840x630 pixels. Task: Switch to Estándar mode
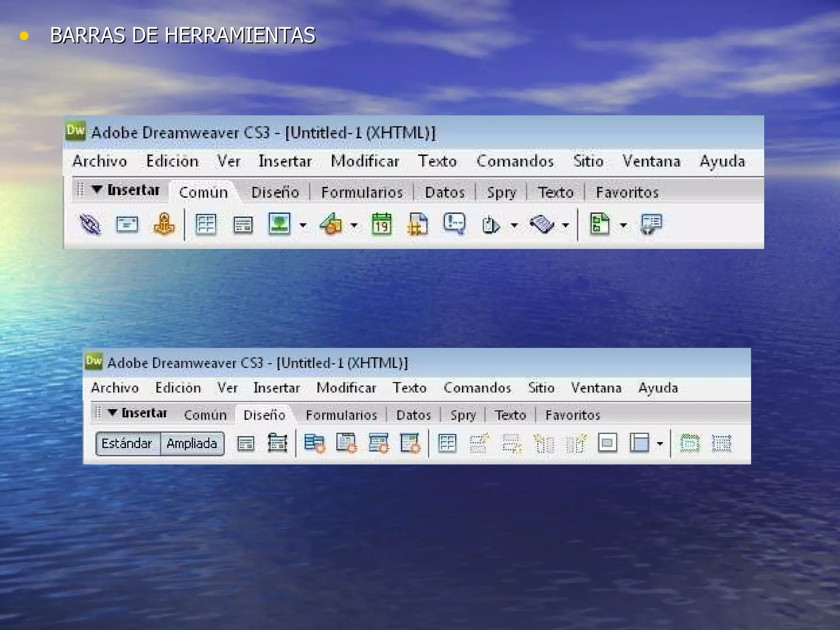127,444
